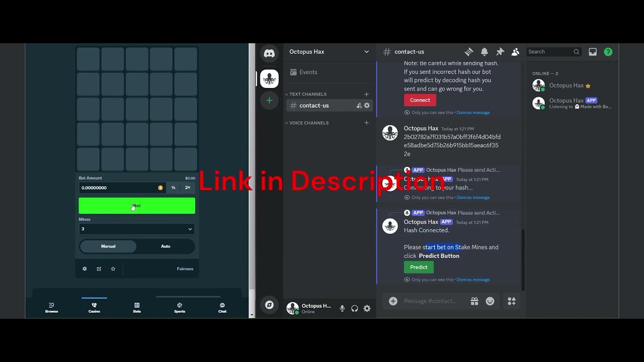Click contact-us channel title in header

pos(409,52)
